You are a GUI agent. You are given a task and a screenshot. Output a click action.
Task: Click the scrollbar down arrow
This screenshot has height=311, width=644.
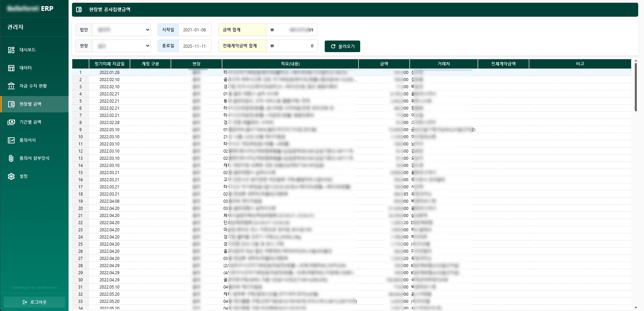tap(636, 308)
